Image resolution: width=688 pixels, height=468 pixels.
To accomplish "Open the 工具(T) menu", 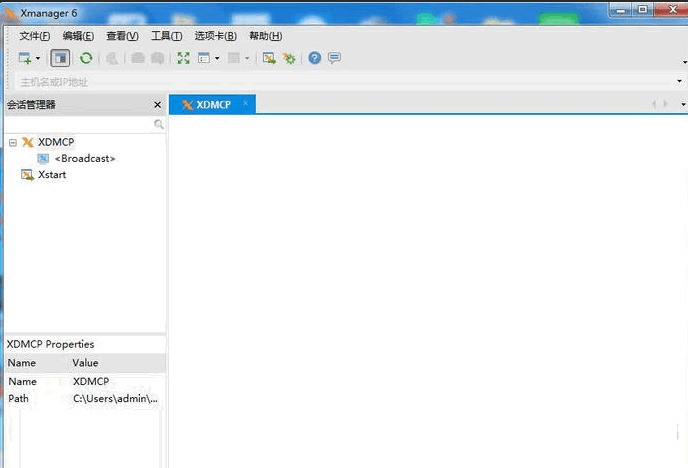I will (167, 36).
